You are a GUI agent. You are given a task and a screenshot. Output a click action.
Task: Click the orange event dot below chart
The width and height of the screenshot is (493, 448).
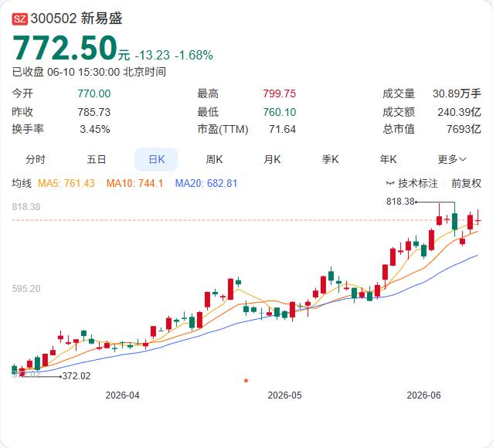(246, 381)
